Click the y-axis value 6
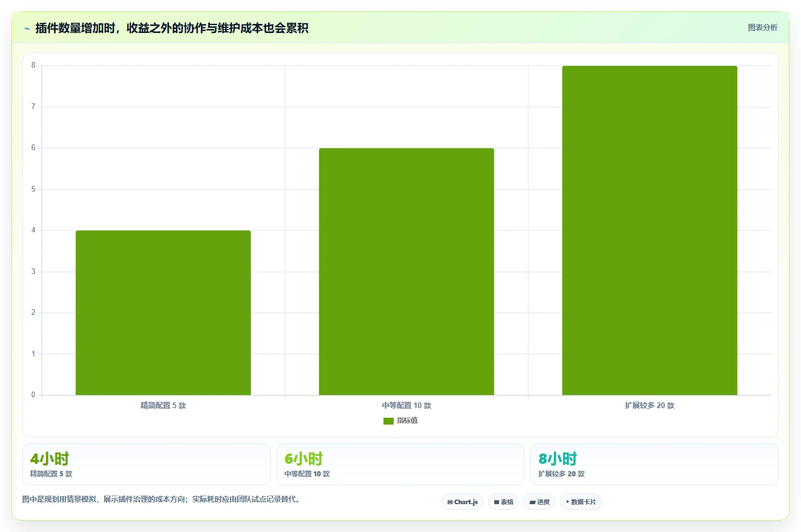Image resolution: width=801 pixels, height=532 pixels. click(x=33, y=148)
